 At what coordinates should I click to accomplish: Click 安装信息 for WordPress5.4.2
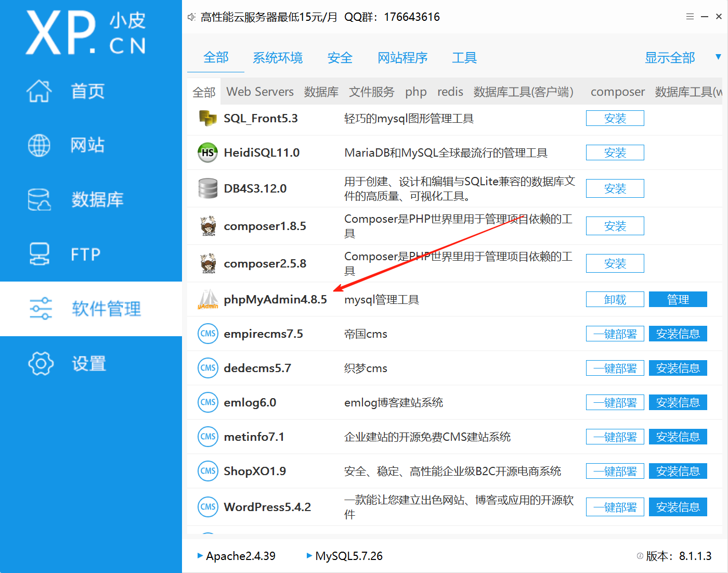[x=678, y=507]
